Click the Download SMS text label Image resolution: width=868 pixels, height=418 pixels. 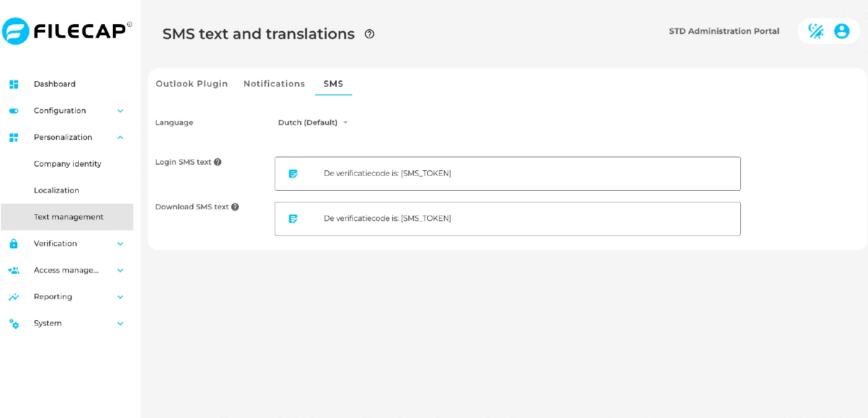pyautogui.click(x=192, y=207)
